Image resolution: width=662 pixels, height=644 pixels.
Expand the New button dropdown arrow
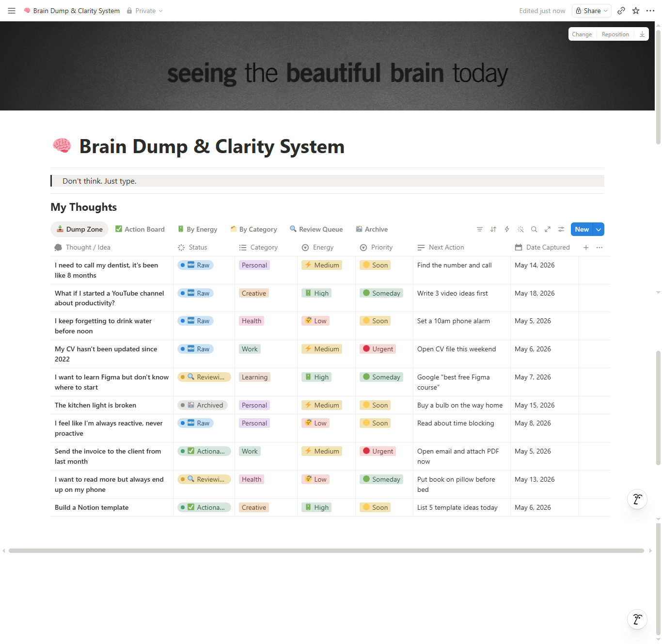(x=599, y=229)
